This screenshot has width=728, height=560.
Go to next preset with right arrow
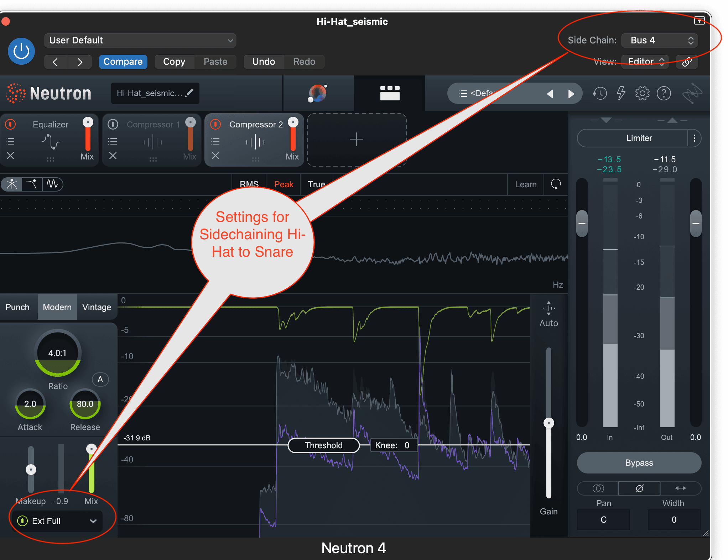pyautogui.click(x=80, y=62)
